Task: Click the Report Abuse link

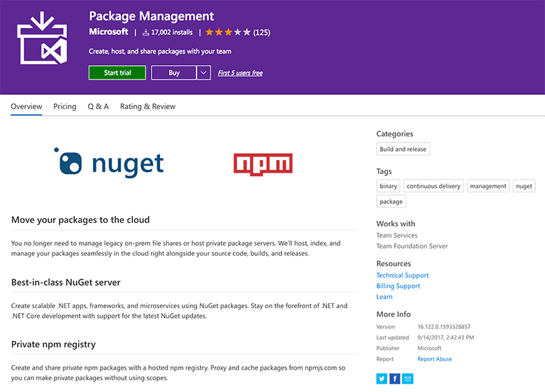Action: click(x=435, y=359)
